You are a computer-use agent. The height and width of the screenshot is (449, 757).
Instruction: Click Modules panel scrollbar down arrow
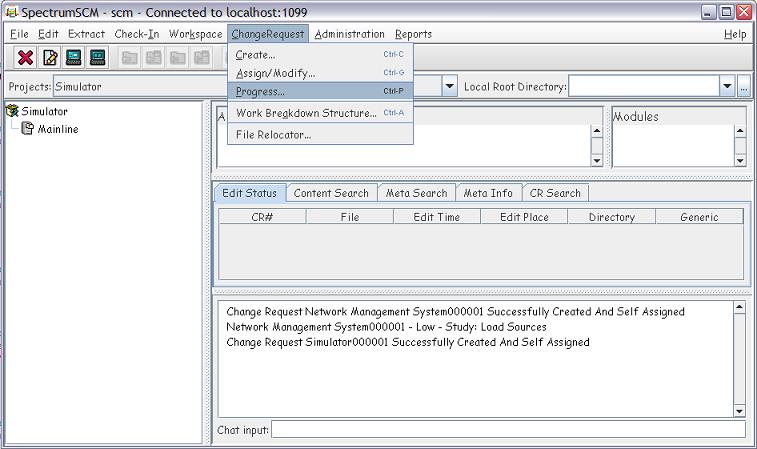740,160
